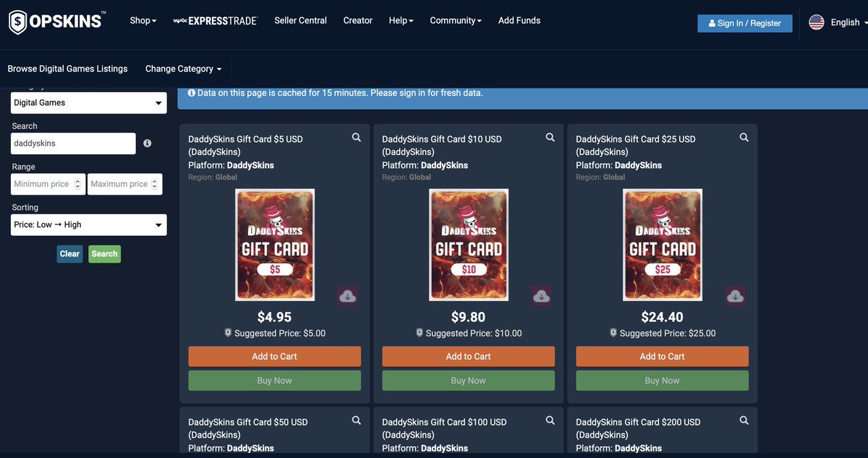Open DaddySkins Gift Card $5 USD title

pos(245,145)
